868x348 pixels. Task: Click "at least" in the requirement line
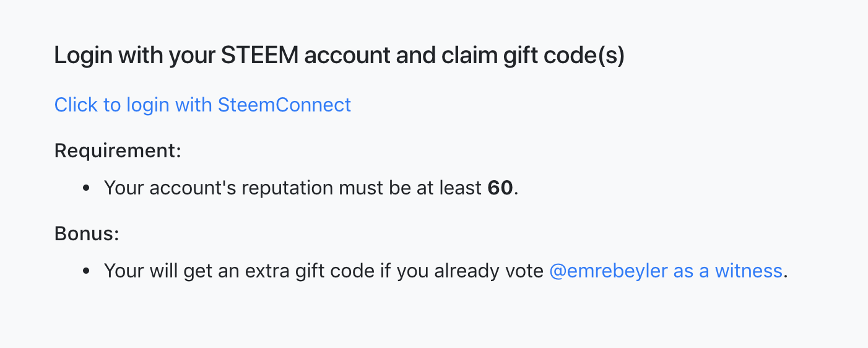tap(453, 188)
